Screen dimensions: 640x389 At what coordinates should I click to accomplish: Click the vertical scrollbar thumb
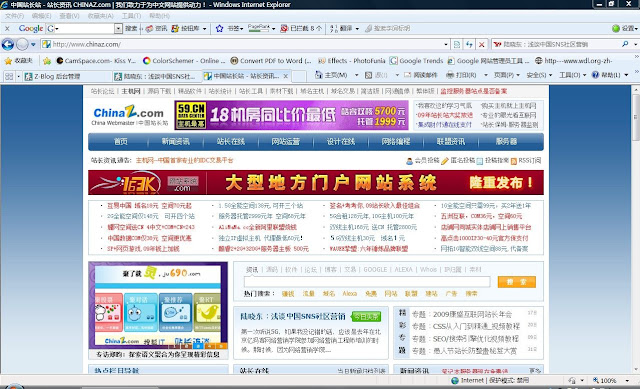(x=636, y=117)
